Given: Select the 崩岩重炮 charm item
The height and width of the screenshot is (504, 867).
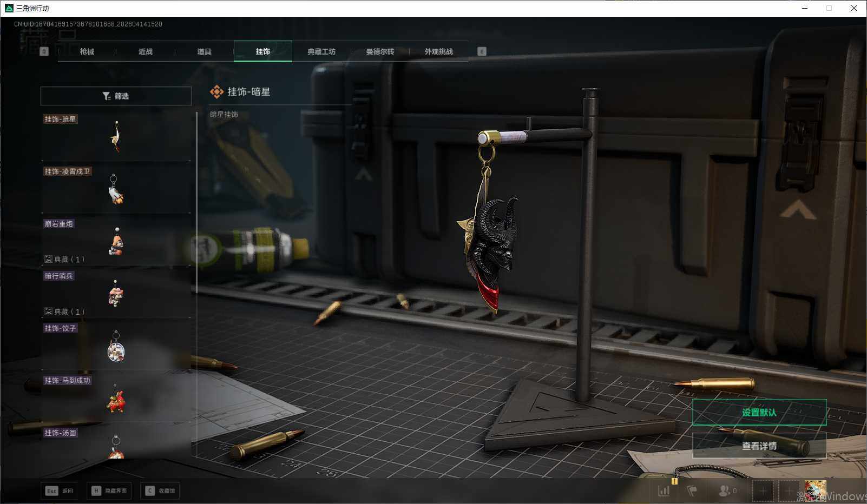Looking at the screenshot, I should (x=116, y=241).
